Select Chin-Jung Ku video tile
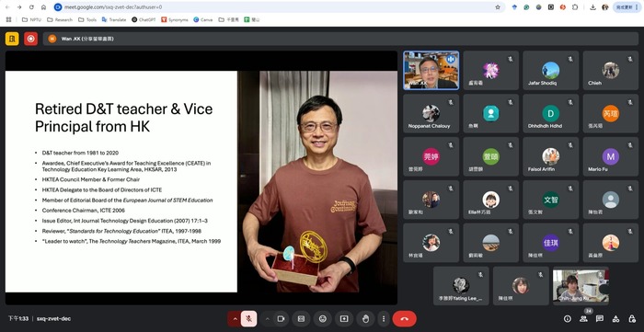Viewport: 644px width, 332px height. pos(581,286)
